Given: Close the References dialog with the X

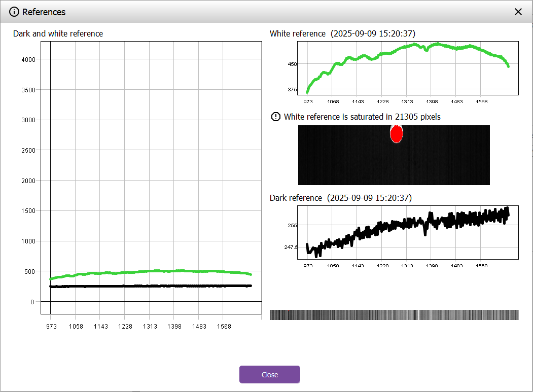Looking at the screenshot, I should [518, 12].
